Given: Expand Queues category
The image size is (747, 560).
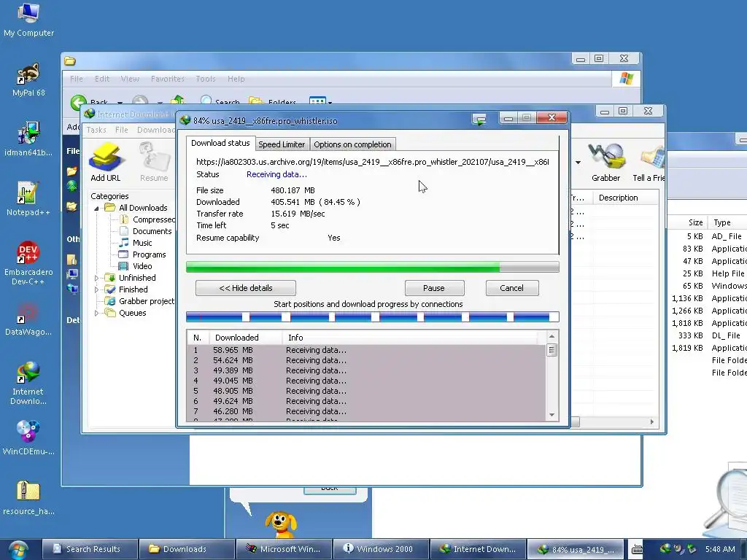Looking at the screenshot, I should click(x=97, y=313).
